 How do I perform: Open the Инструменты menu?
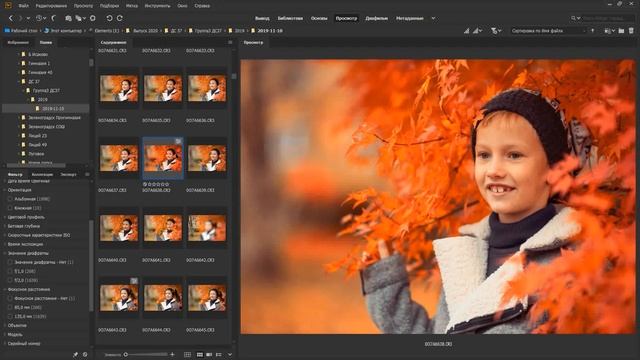158,6
